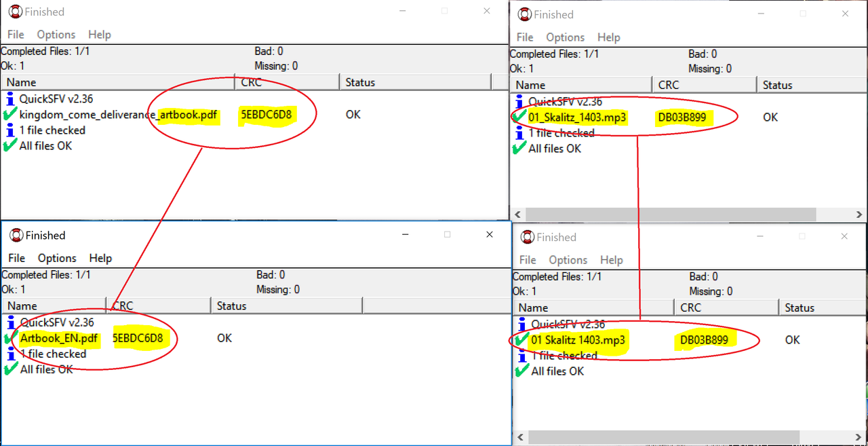Sort by the Name column in the '01 Skalitz 1403.mp3' window
Image resolution: width=868 pixels, height=446 pixels.
(593, 308)
